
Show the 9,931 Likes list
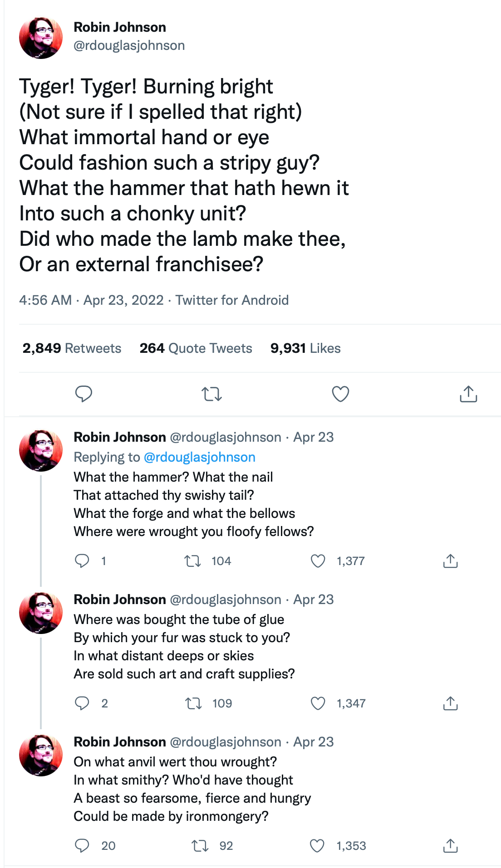point(305,348)
